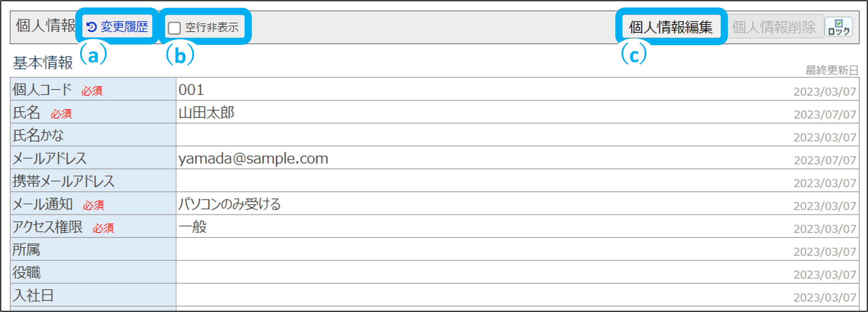Click the empty 役職 value cell
This screenshot has width=868, height=312.
pos(404,273)
